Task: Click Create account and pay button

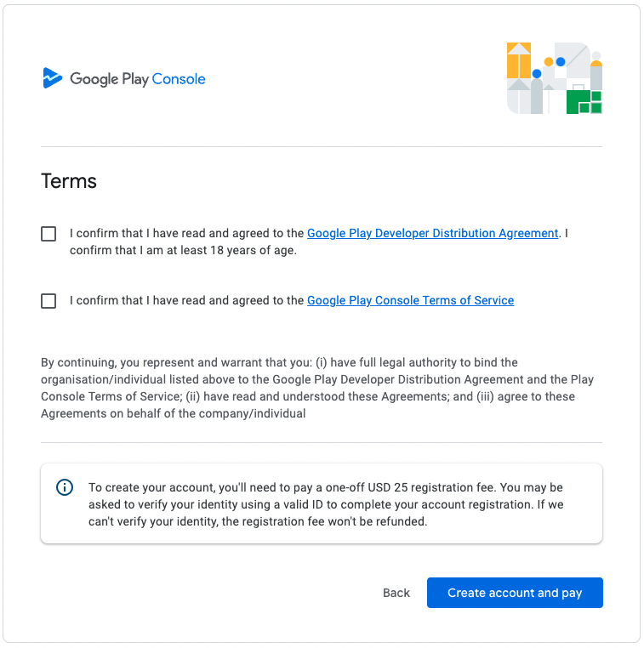Action: coord(515,593)
